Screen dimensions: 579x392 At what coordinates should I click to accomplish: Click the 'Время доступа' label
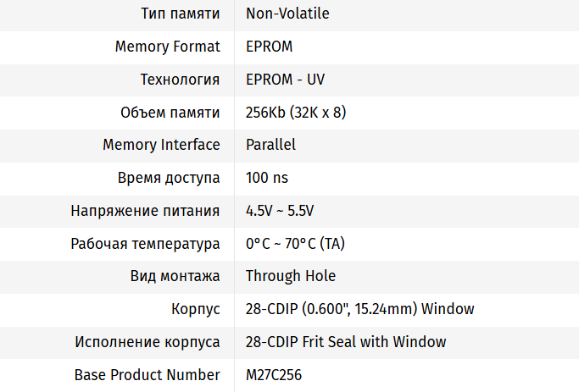169,178
